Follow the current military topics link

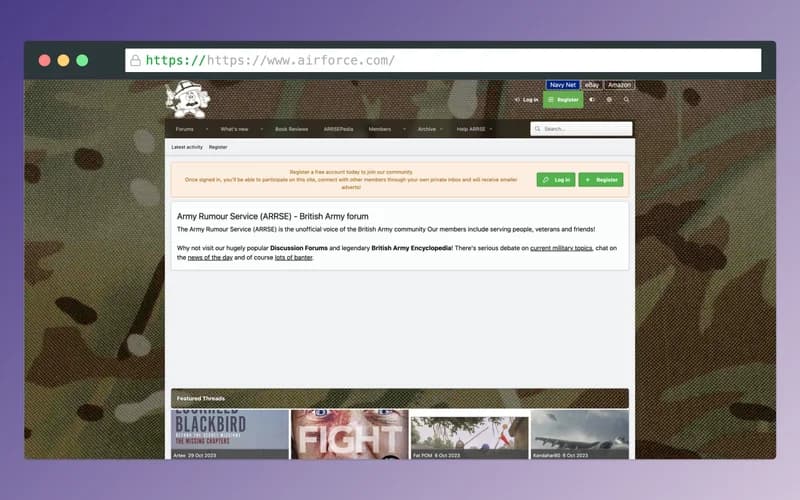click(561, 248)
